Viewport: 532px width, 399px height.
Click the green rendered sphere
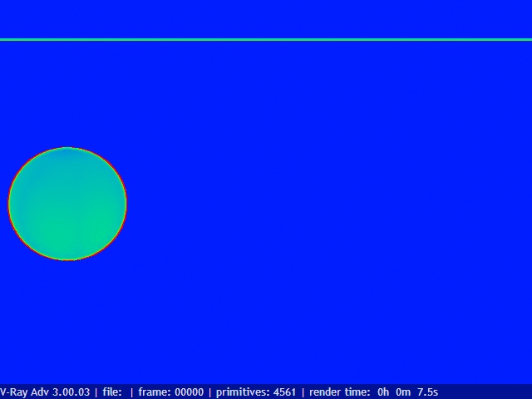tap(67, 204)
